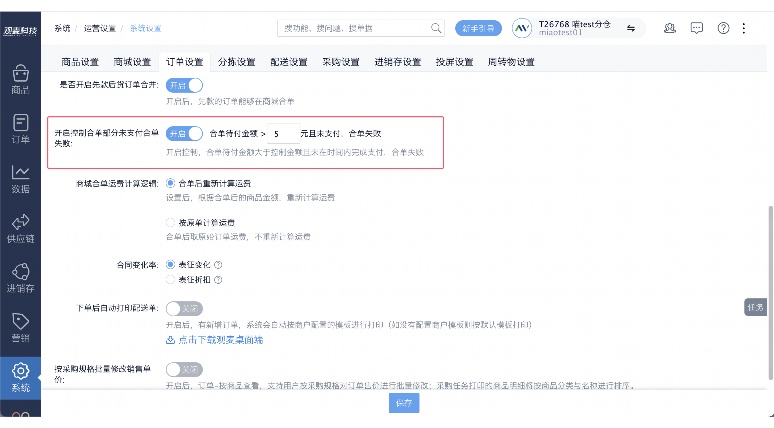Viewport: 774px width, 428px height.
Task: Open the message bubble icon
Action: 697,28
